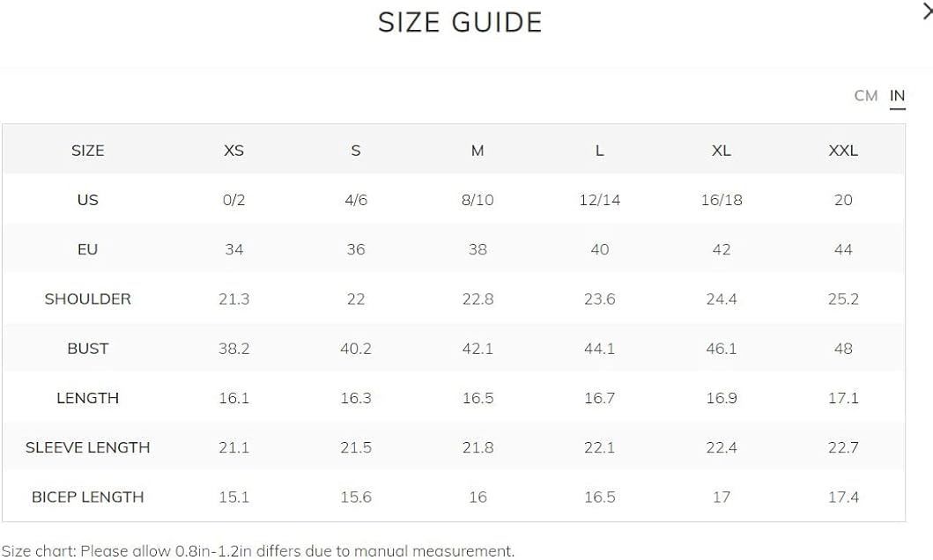The width and height of the screenshot is (933, 560).
Task: Click the SIZE GUIDE heading
Action: coord(460,23)
